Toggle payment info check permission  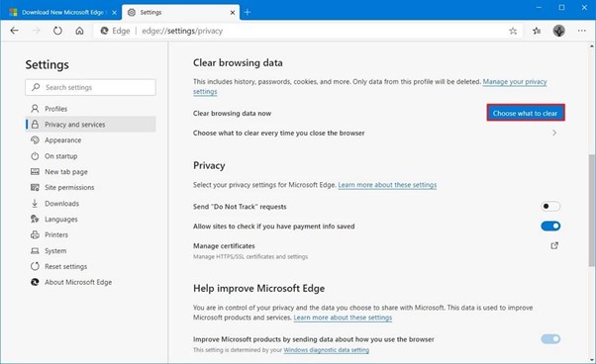point(550,227)
